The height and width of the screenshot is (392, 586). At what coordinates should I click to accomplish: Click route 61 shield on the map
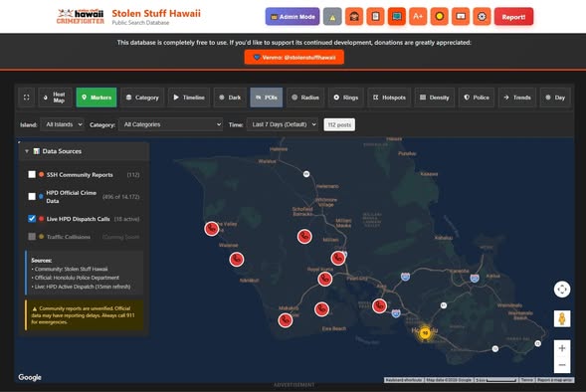coord(444,305)
